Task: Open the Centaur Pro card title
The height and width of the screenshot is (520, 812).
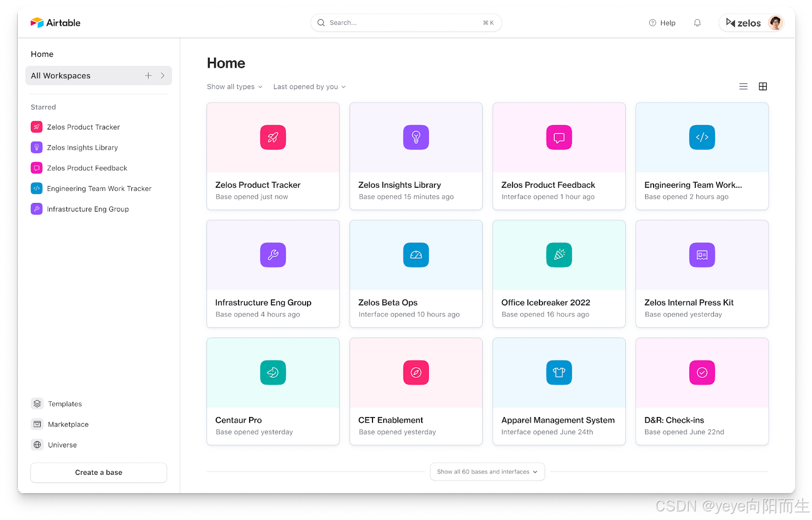Action: 239,420
